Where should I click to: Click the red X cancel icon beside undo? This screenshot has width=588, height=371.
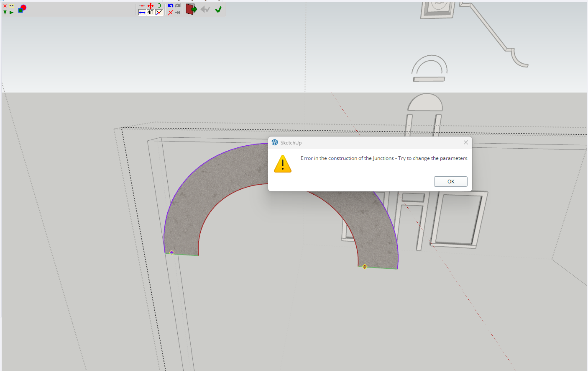[x=170, y=13]
